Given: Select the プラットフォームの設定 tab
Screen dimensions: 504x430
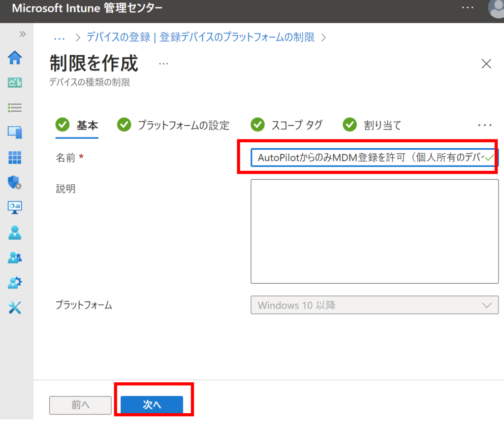Looking at the screenshot, I should [173, 125].
